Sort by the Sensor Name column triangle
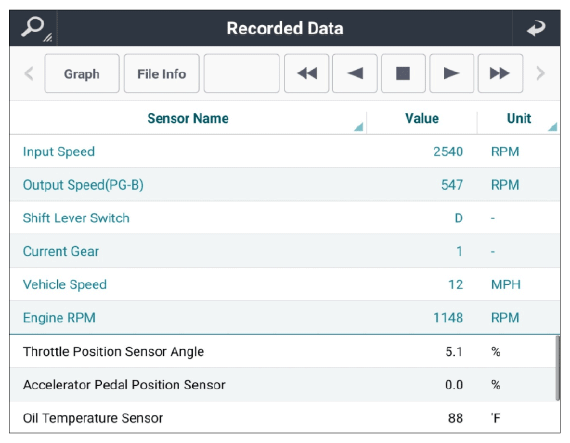Screen dimensions: 570x443 358,126
